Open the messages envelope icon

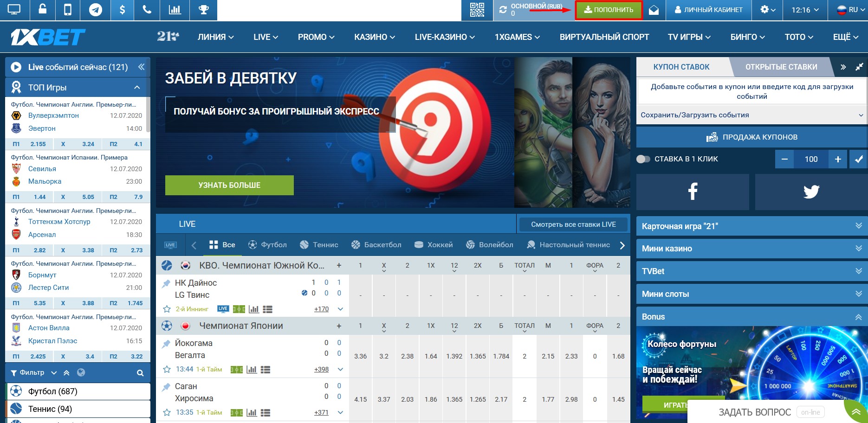tap(654, 10)
